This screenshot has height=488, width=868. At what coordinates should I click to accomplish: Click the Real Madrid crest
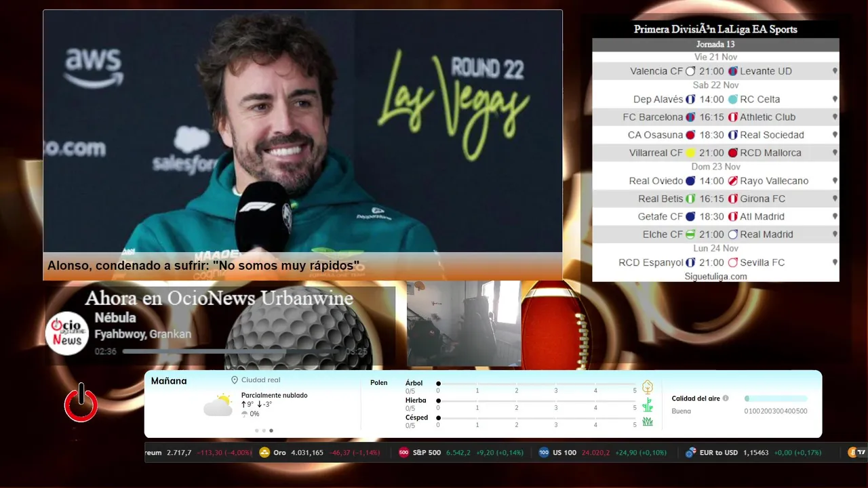pyautogui.click(x=732, y=235)
